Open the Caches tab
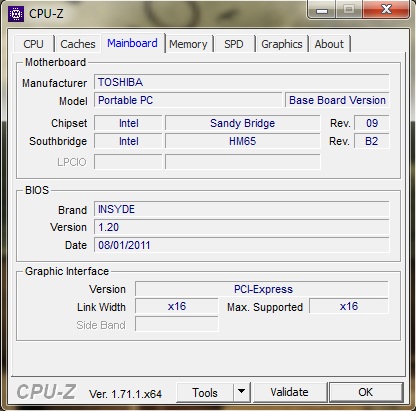 point(78,44)
